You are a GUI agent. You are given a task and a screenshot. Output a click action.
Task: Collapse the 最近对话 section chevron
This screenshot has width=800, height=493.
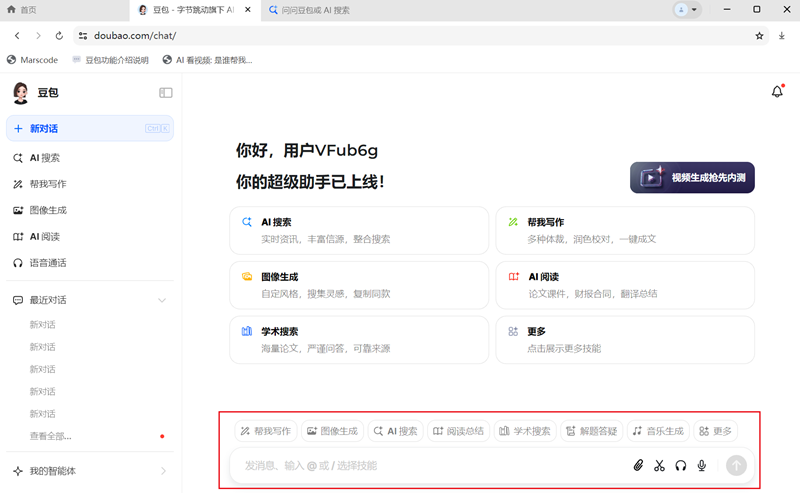[x=163, y=300]
